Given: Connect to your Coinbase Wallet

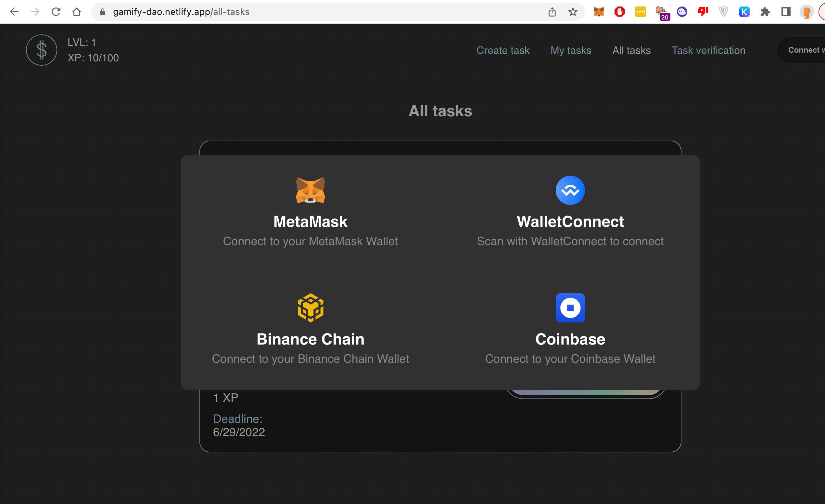Looking at the screenshot, I should click(570, 328).
